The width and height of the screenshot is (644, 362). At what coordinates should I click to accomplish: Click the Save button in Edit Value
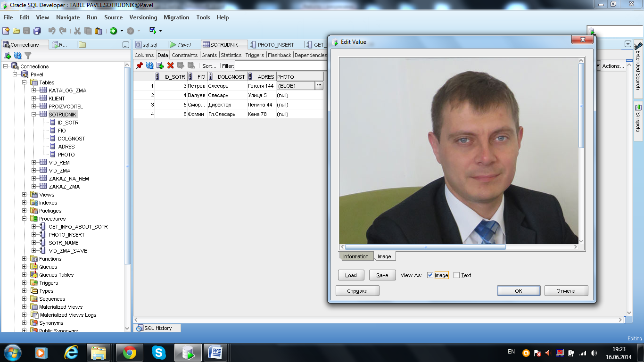point(382,275)
